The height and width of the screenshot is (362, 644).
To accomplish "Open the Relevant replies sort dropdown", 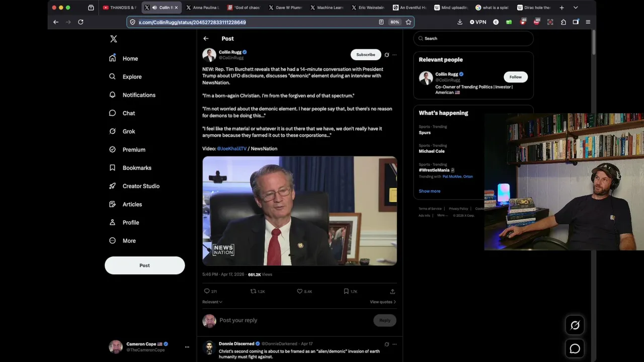I will pyautogui.click(x=212, y=302).
